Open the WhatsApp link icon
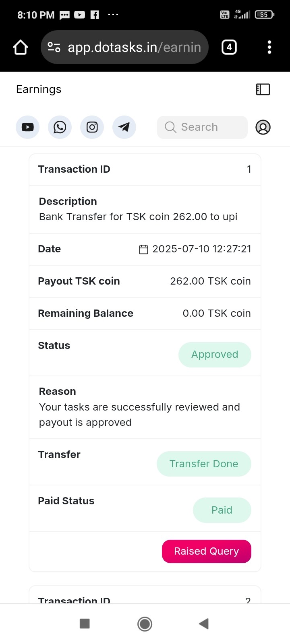 click(60, 127)
